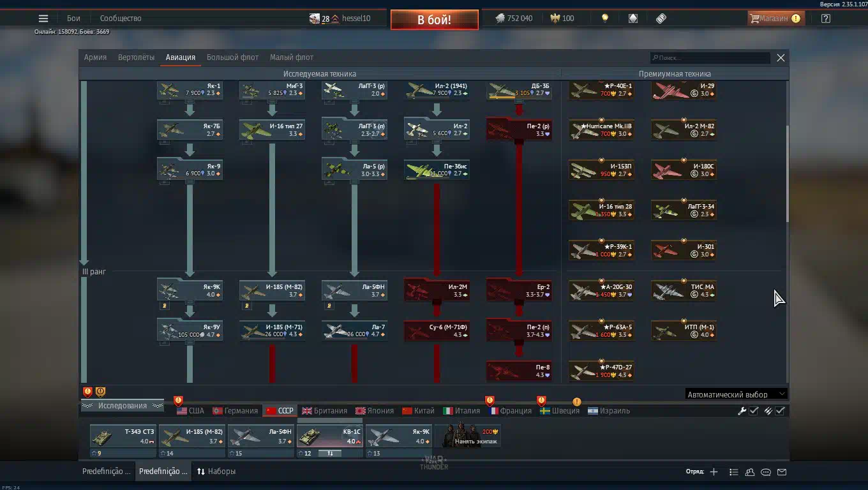Select И-185 (М-71) in tree
This screenshot has width=868, height=490.
click(273, 331)
